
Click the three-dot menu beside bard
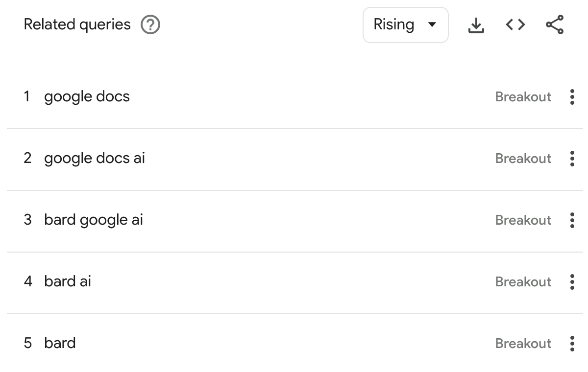coord(572,343)
